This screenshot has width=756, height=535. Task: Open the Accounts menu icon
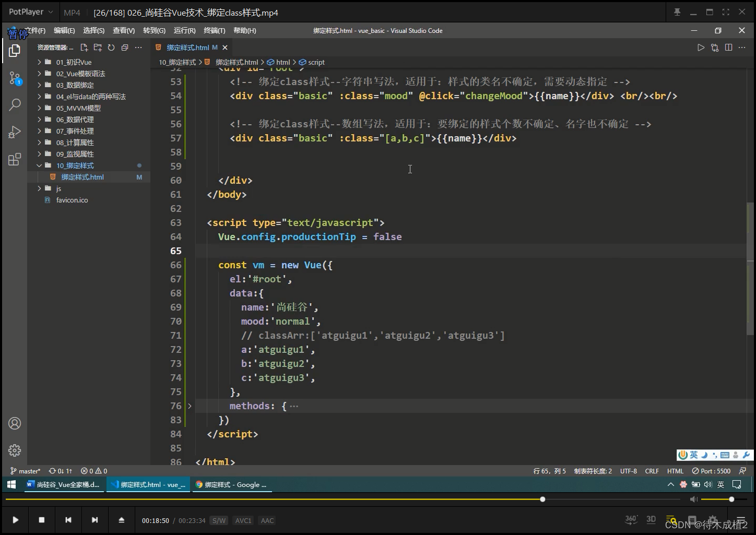15,423
